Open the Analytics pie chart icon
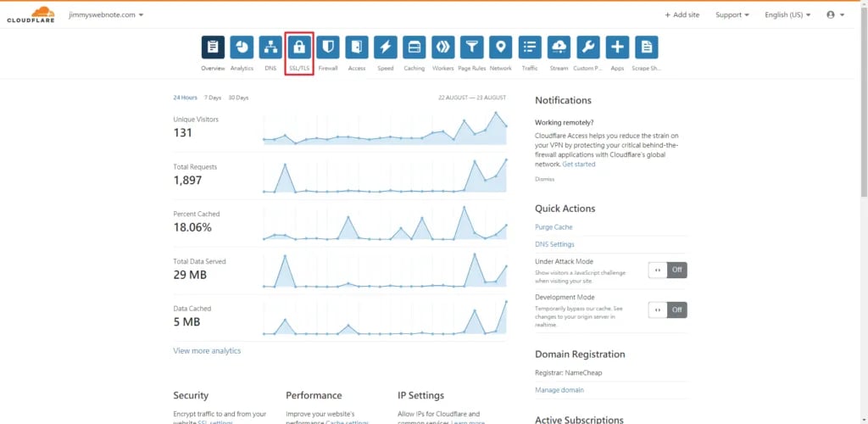The height and width of the screenshot is (424, 868). [x=242, y=47]
